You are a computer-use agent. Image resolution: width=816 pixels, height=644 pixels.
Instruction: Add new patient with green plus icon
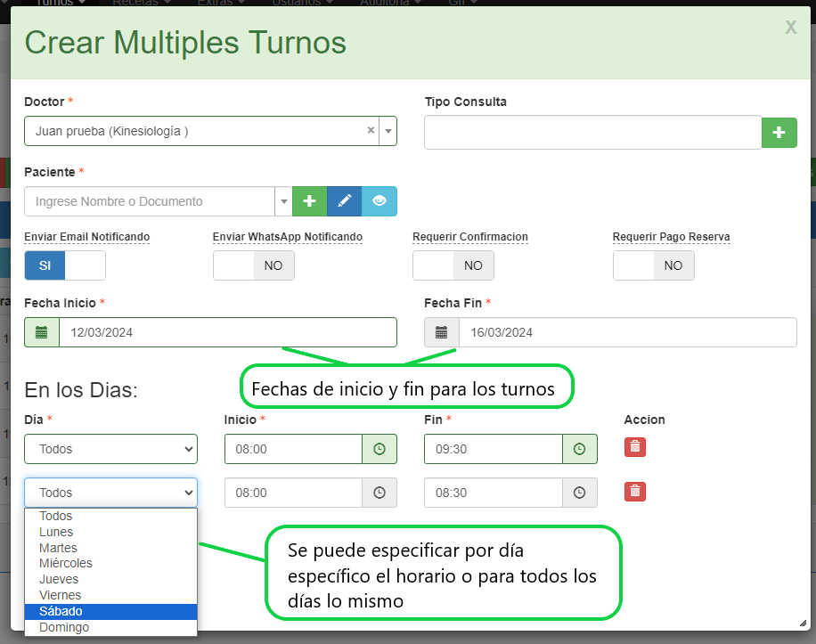(x=309, y=201)
